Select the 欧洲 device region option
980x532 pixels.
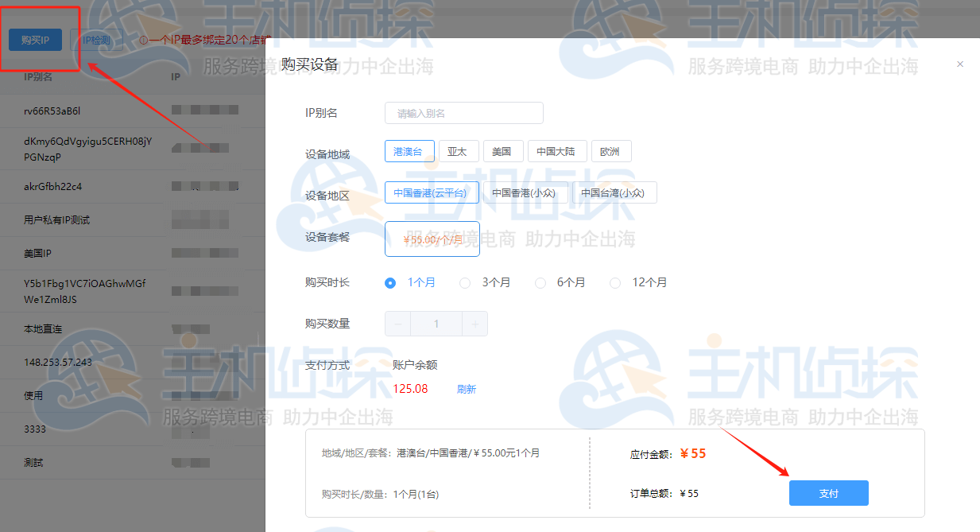point(611,150)
